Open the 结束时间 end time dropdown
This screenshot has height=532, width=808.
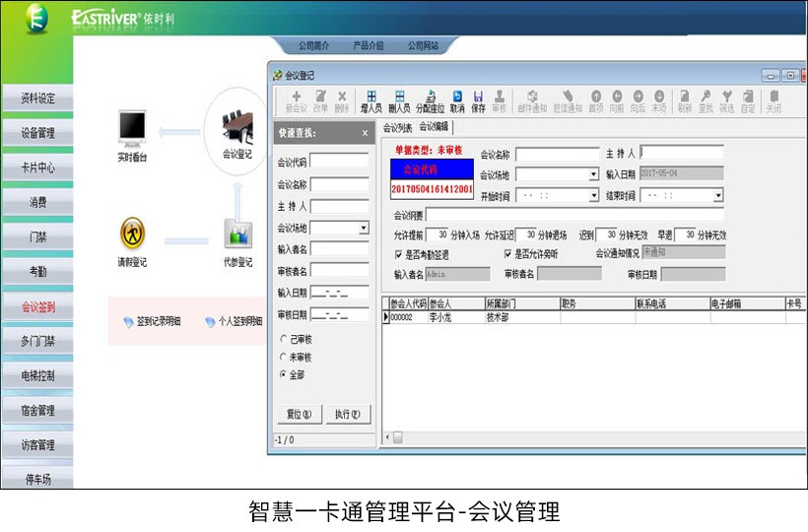717,195
